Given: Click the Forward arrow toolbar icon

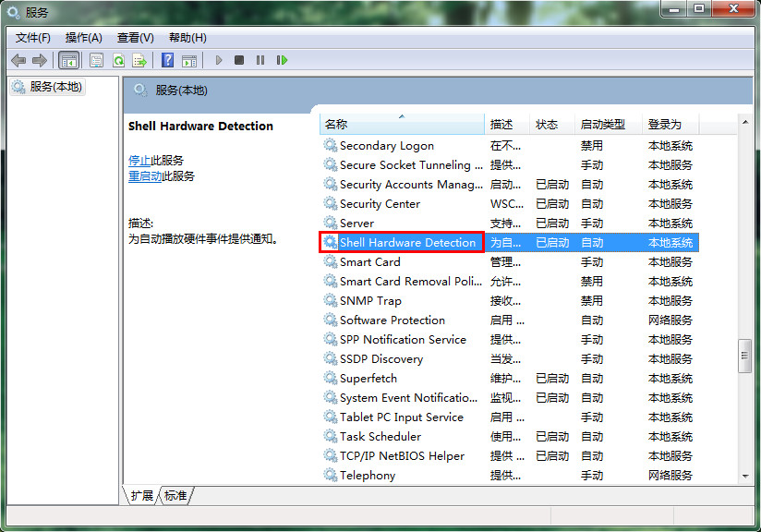Looking at the screenshot, I should [x=39, y=60].
